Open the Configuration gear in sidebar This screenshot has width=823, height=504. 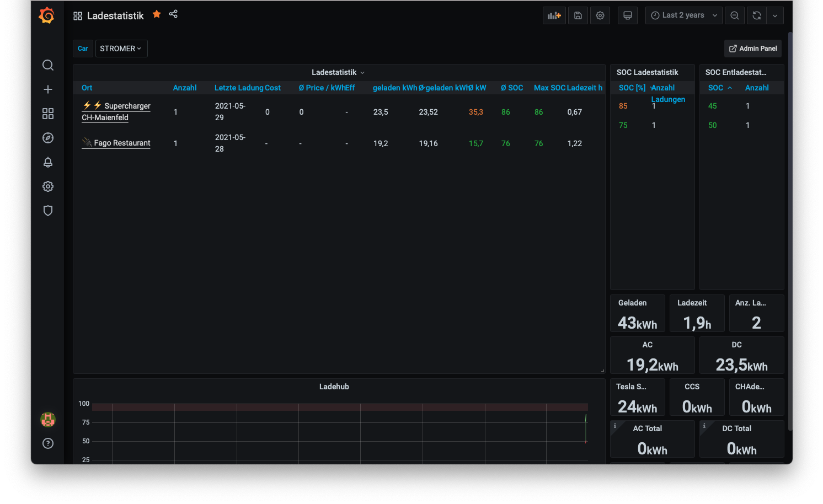pos(48,186)
